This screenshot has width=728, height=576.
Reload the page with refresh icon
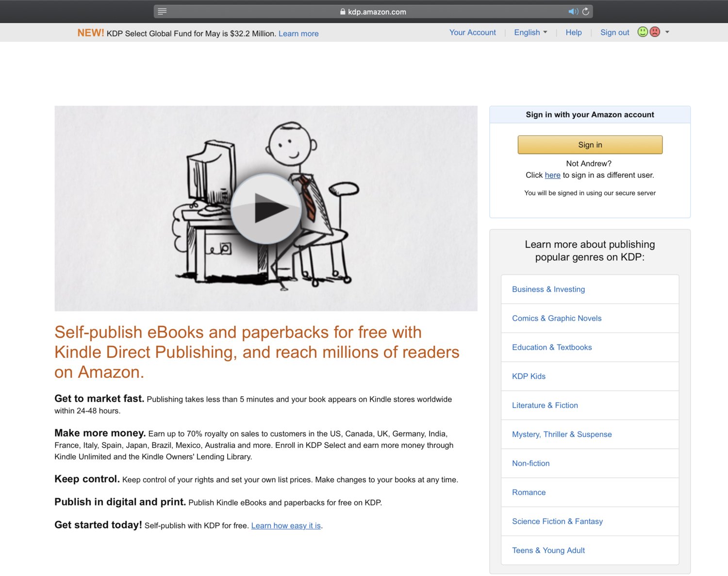pyautogui.click(x=586, y=12)
